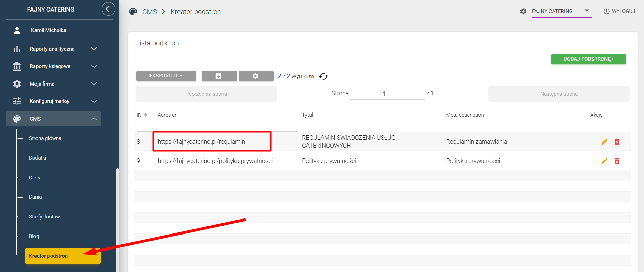Expand Raporty księgowe menu chevron
644x272 pixels.
tap(94, 66)
